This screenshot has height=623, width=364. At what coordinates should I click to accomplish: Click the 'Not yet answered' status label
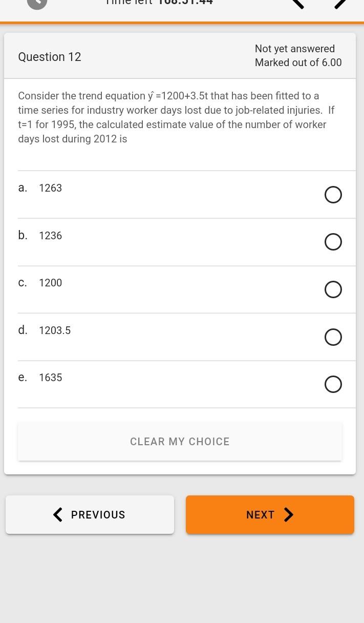click(295, 49)
